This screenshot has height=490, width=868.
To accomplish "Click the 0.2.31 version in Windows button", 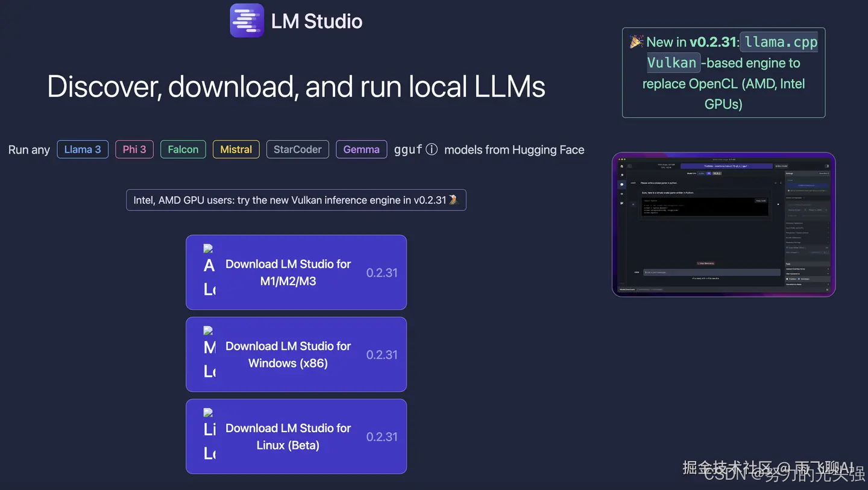I will coord(382,354).
